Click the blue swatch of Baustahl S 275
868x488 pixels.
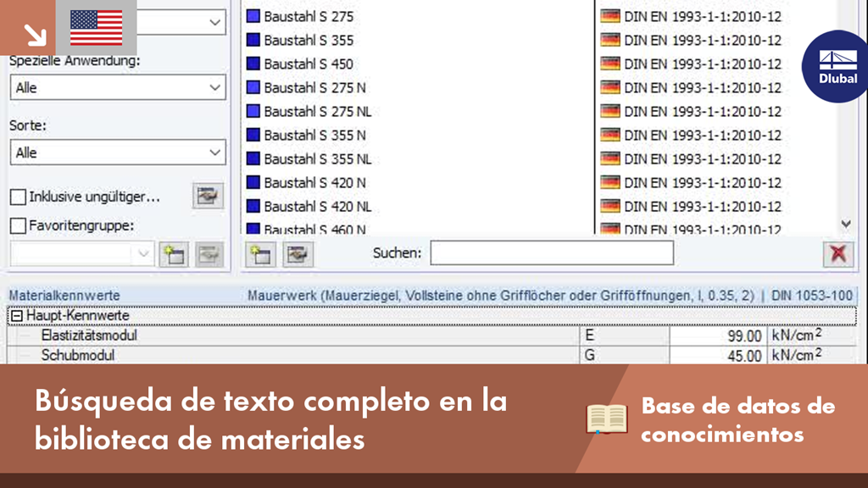[x=253, y=16]
